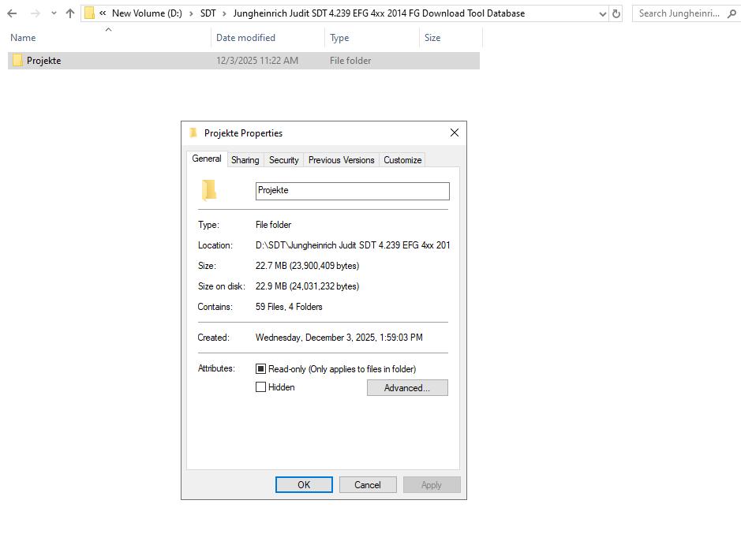Click the File folder type cell
Viewport: 741px width, 560px height.
coord(350,61)
